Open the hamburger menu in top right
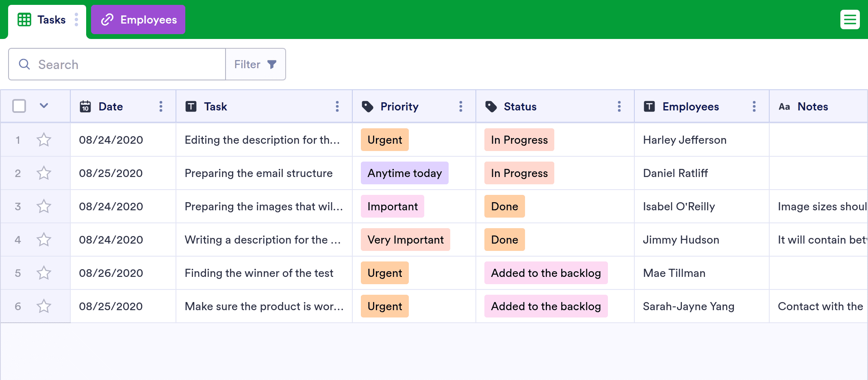Viewport: 868px width, 380px height. (x=850, y=19)
